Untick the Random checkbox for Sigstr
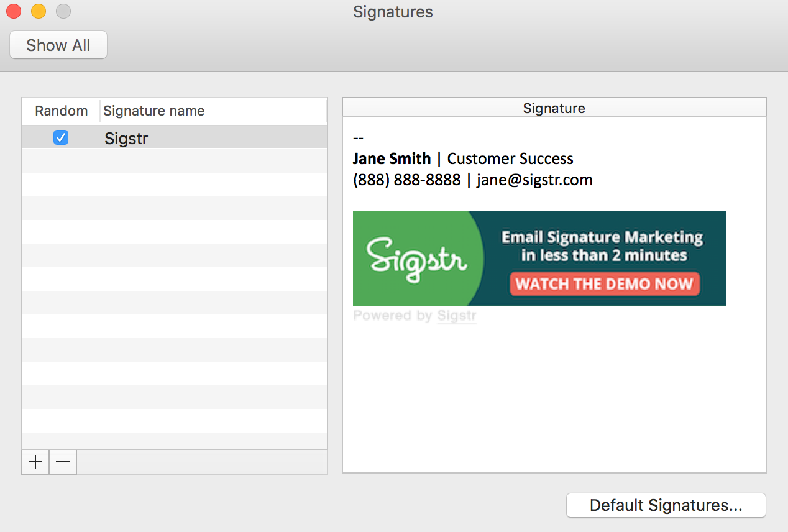The height and width of the screenshot is (532, 788). (x=61, y=137)
